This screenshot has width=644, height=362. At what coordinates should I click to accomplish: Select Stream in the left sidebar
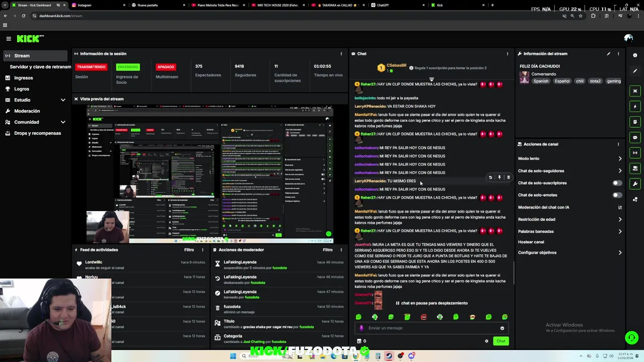tap(34, 56)
